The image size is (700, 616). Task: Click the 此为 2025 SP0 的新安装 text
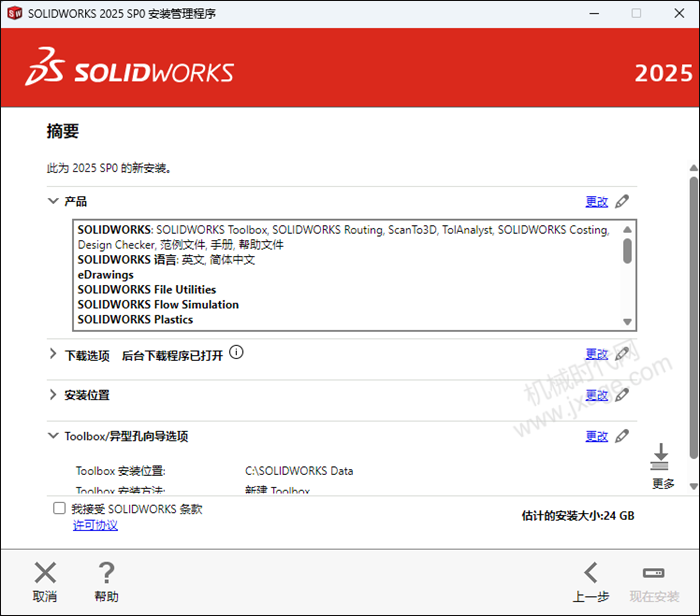coord(109,168)
